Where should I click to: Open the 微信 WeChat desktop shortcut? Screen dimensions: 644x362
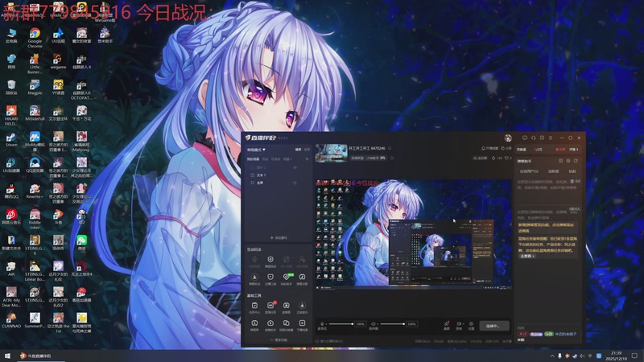coord(82,243)
